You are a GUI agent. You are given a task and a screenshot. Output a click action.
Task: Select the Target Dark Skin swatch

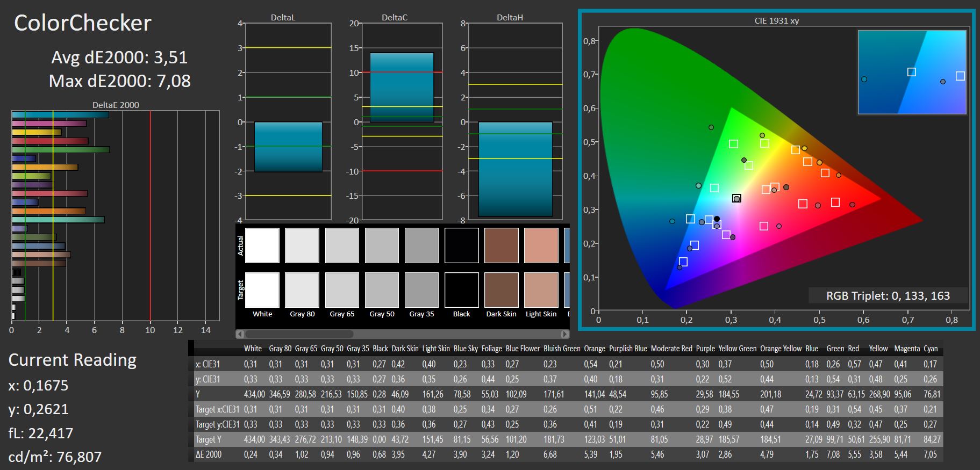(502, 290)
